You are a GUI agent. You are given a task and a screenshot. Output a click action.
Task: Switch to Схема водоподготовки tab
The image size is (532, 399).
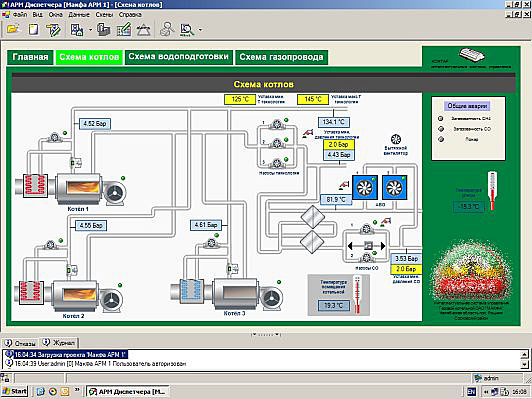click(178, 57)
